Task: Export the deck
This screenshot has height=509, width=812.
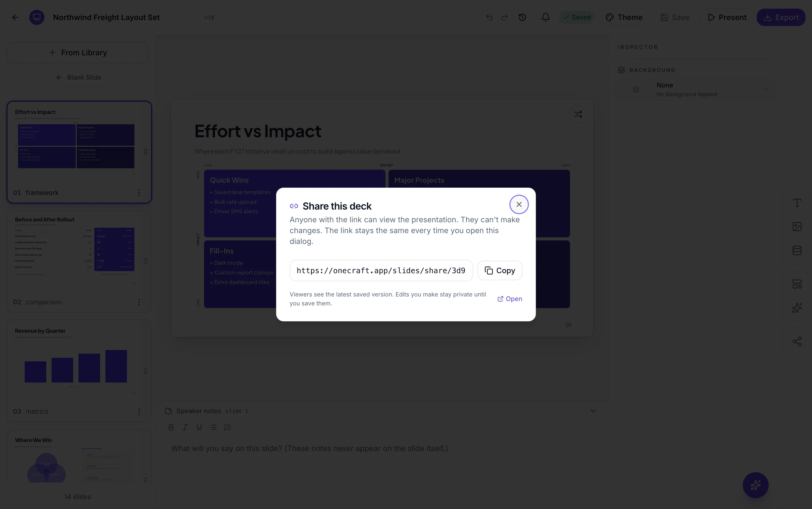Action: (x=781, y=17)
